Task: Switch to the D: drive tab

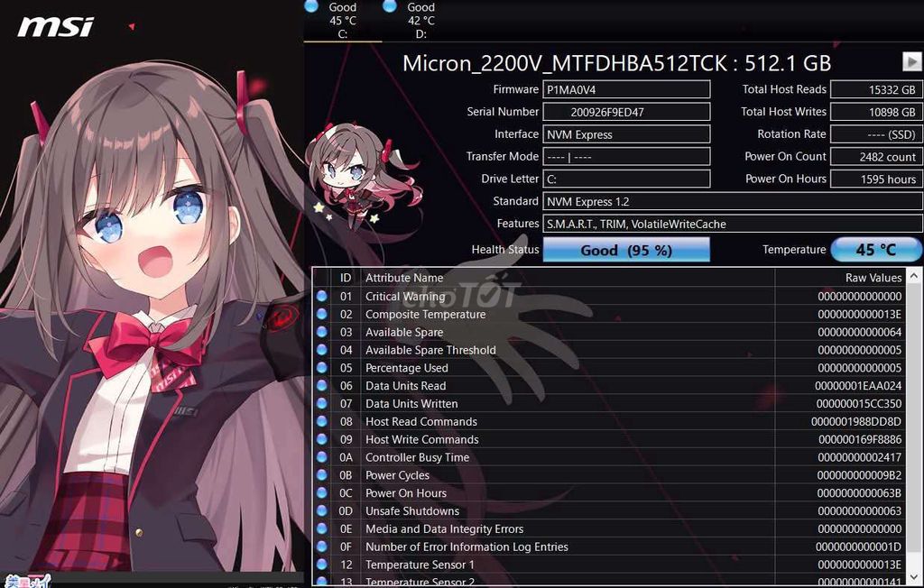Action: pyautogui.click(x=420, y=21)
